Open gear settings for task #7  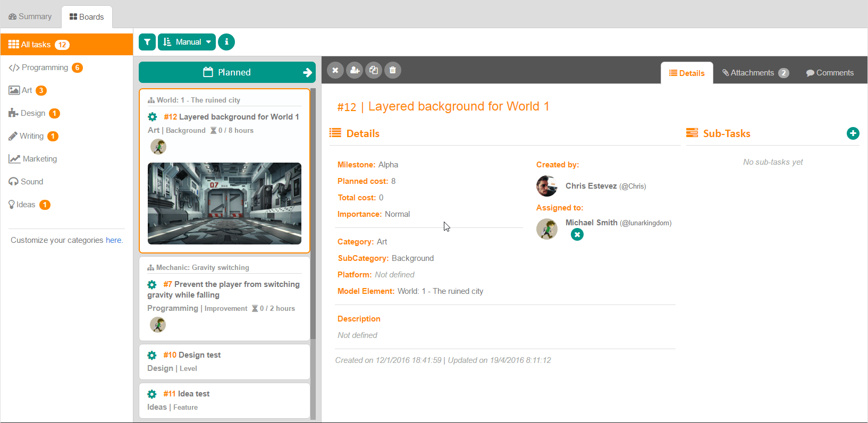(x=152, y=284)
